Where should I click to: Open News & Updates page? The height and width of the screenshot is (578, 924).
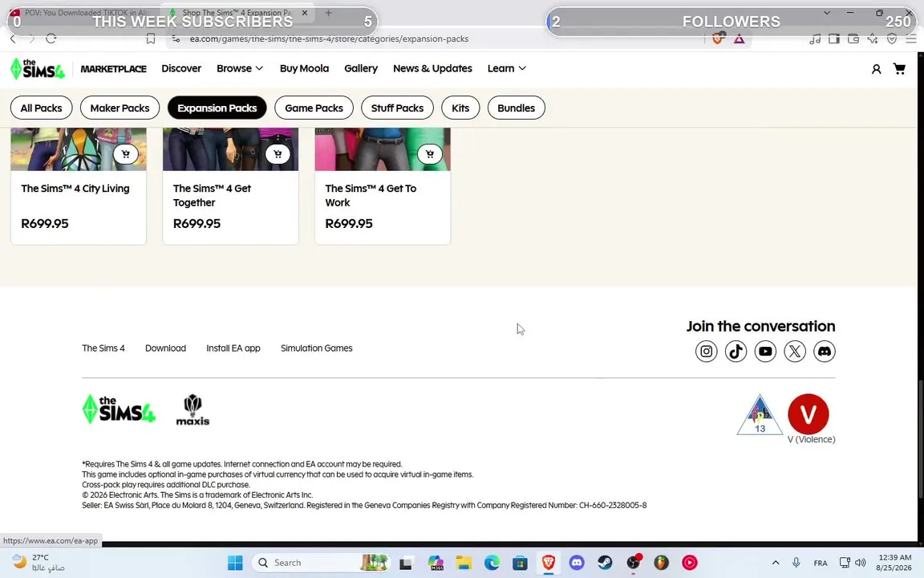[x=432, y=68]
